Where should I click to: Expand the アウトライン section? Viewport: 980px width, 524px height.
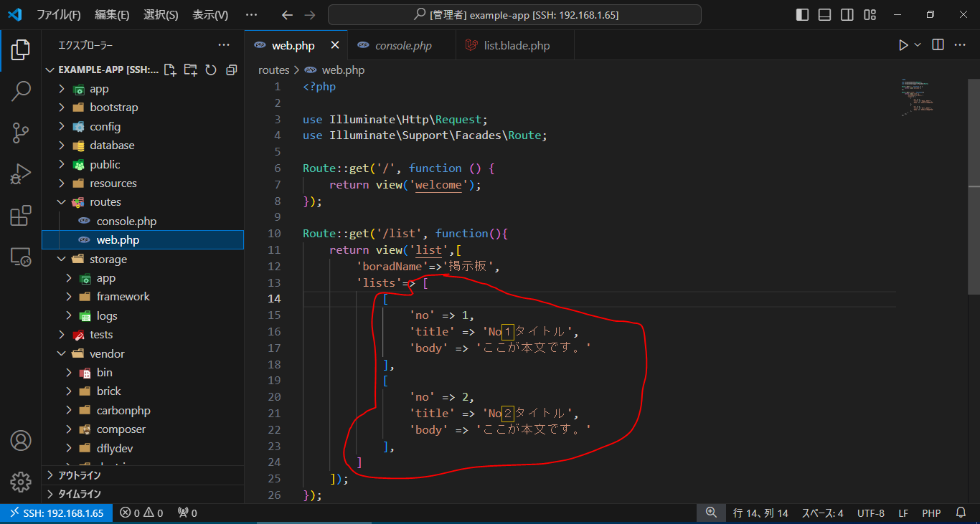click(79, 475)
